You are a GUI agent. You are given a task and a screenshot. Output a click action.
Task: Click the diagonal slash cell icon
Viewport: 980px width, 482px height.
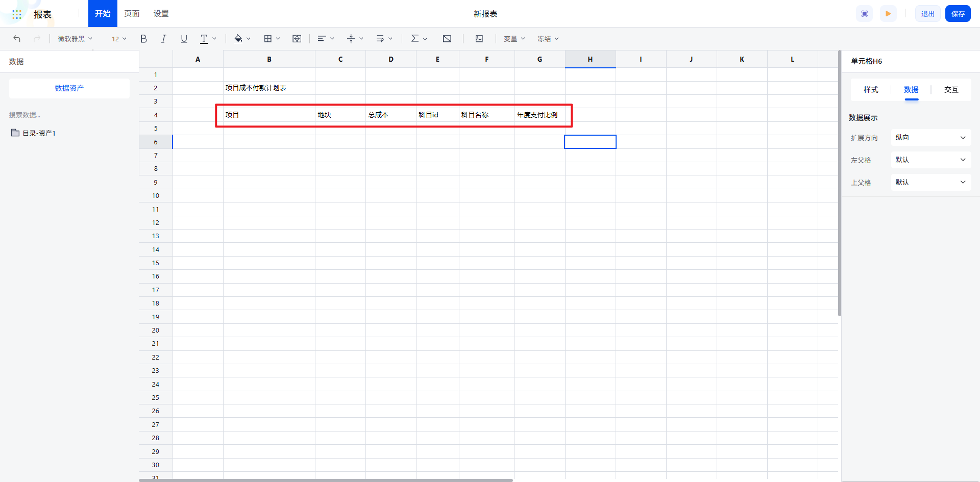[x=447, y=39]
